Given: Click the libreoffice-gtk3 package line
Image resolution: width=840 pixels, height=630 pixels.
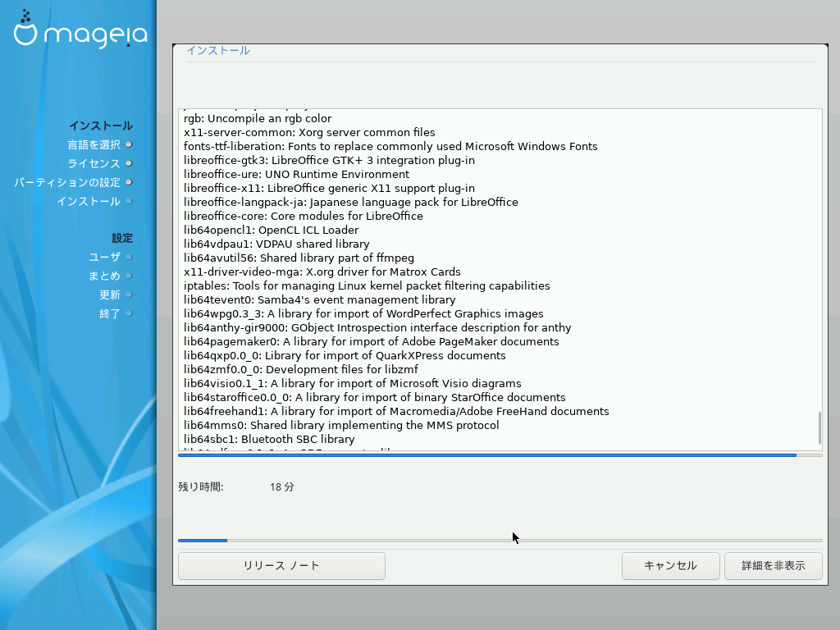Looking at the screenshot, I should tap(329, 160).
